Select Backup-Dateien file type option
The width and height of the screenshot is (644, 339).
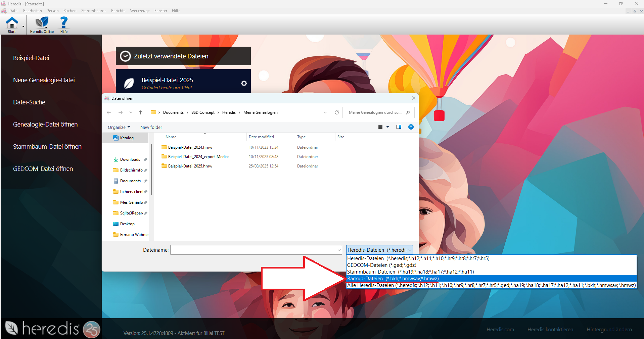click(393, 279)
